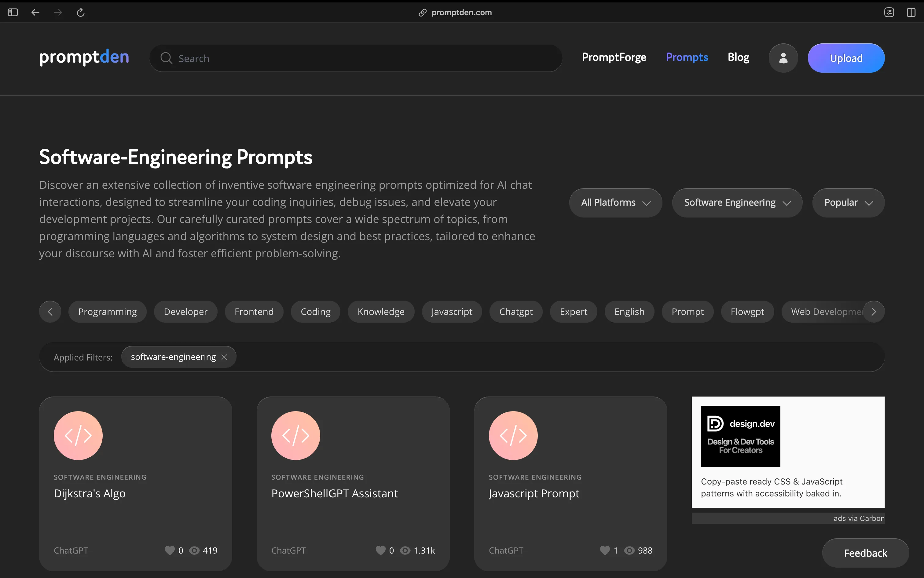The width and height of the screenshot is (924, 578).
Task: Select the Expert tag
Action: click(574, 312)
